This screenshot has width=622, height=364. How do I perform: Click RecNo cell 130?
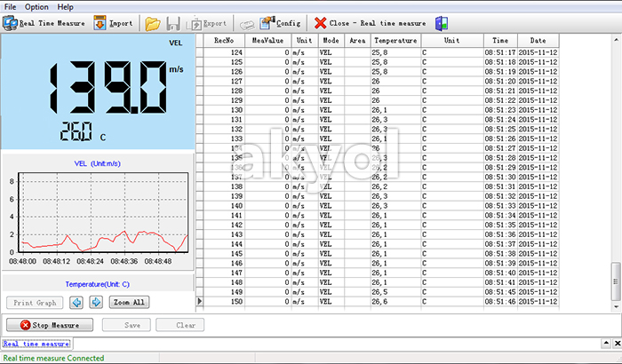tap(224, 110)
